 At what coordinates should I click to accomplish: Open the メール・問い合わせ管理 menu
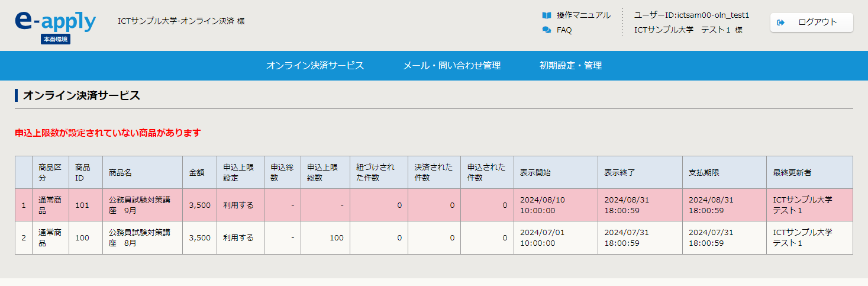coord(451,66)
